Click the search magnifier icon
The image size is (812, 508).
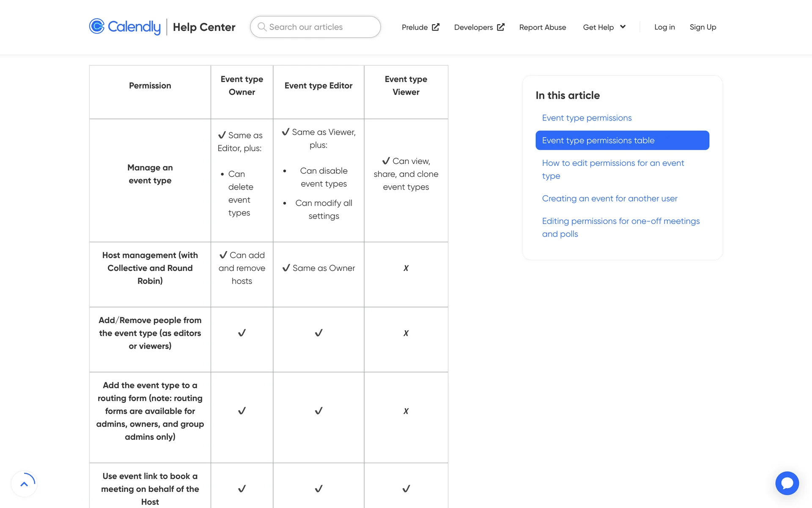tap(262, 27)
